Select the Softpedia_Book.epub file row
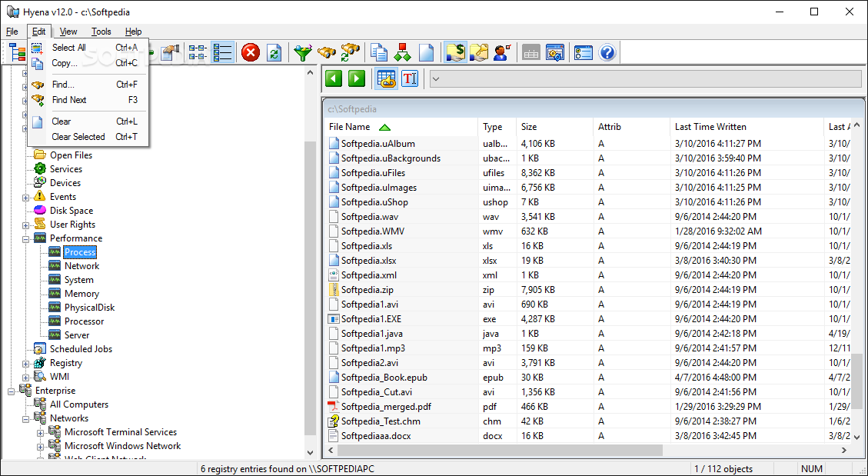The image size is (868, 476). [587, 378]
